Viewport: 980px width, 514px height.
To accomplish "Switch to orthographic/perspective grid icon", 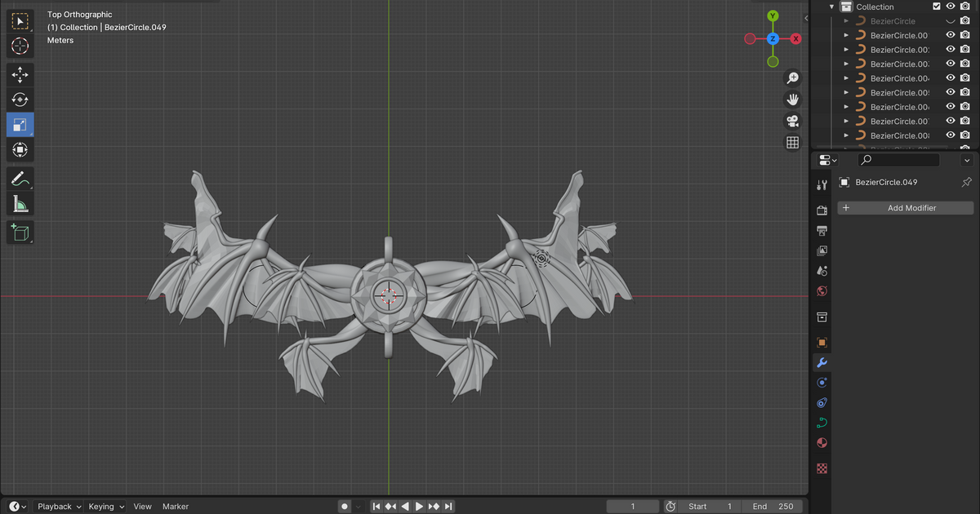I will [792, 143].
